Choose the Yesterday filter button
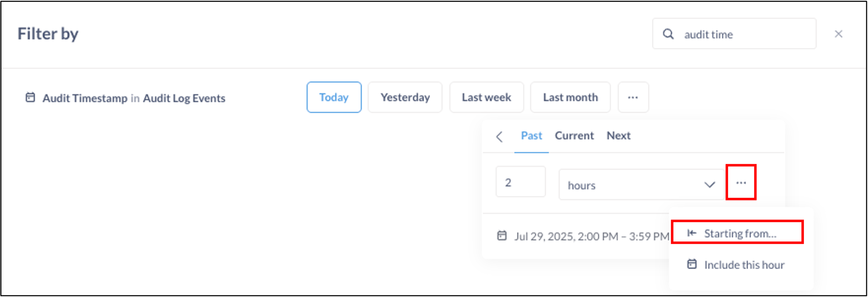Image resolution: width=868 pixels, height=297 pixels. coord(405,97)
